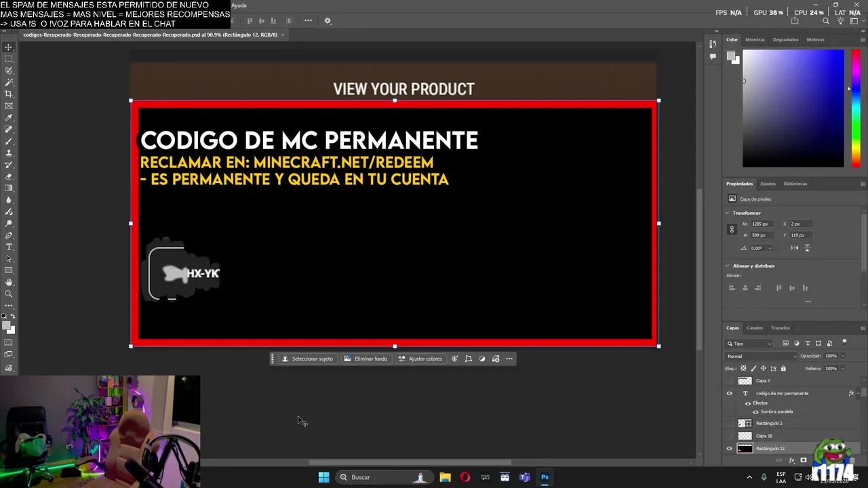Viewport: 868px width, 488px height.
Task: Switch to the Trazados tab
Action: [780, 328]
